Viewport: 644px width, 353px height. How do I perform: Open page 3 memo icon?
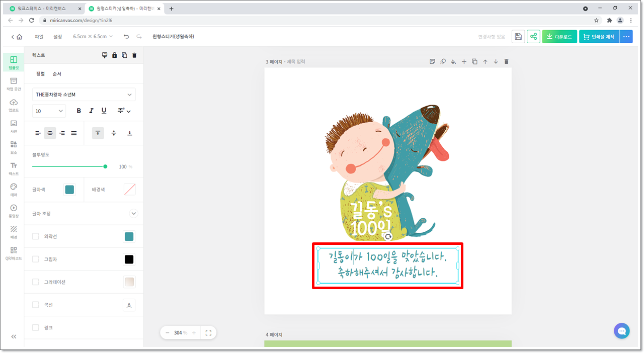[x=432, y=62]
